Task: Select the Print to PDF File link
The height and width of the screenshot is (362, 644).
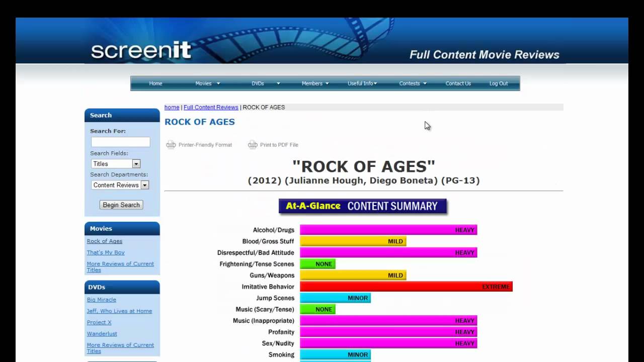Action: pyautogui.click(x=279, y=145)
